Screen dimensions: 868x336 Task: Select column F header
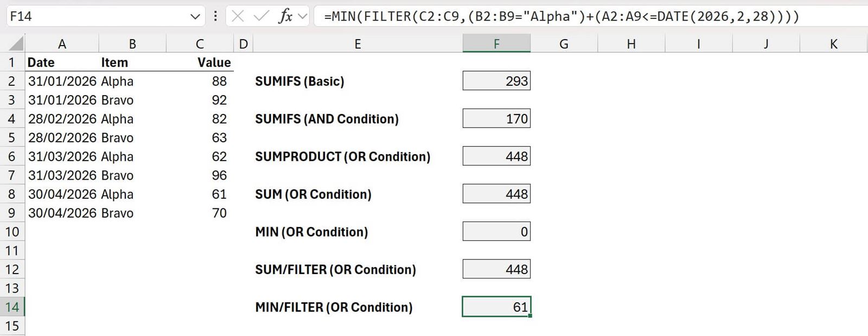click(496, 43)
